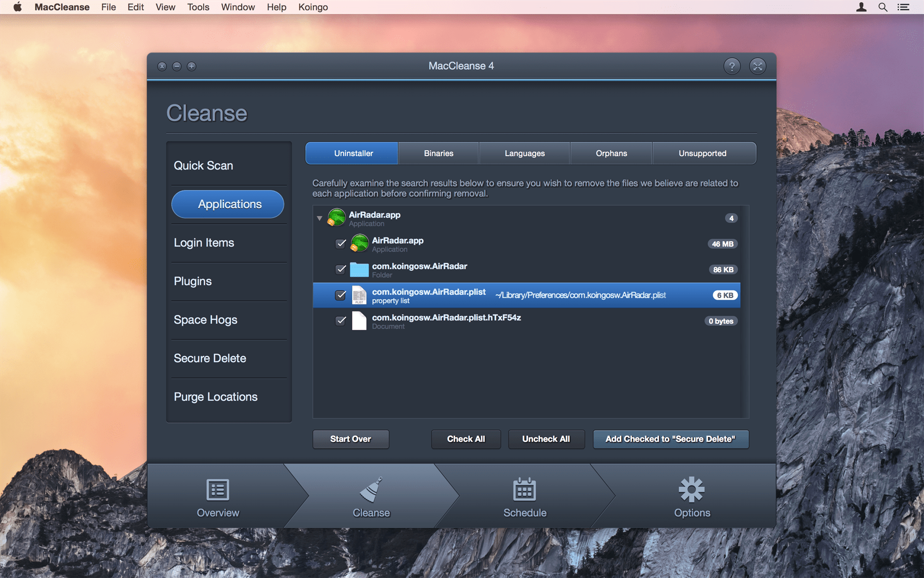Click the 46 MB size badge
This screenshot has width=924, height=578.
click(x=722, y=244)
